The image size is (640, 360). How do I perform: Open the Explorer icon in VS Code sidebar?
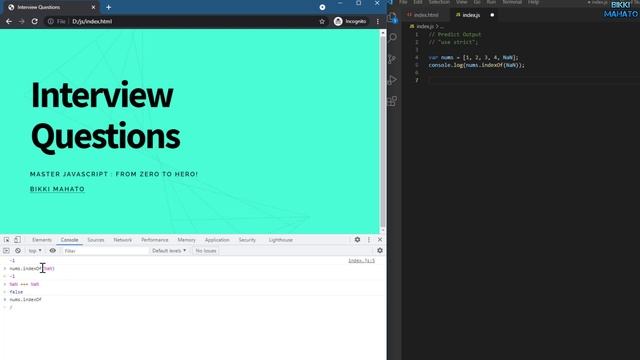coord(392,18)
